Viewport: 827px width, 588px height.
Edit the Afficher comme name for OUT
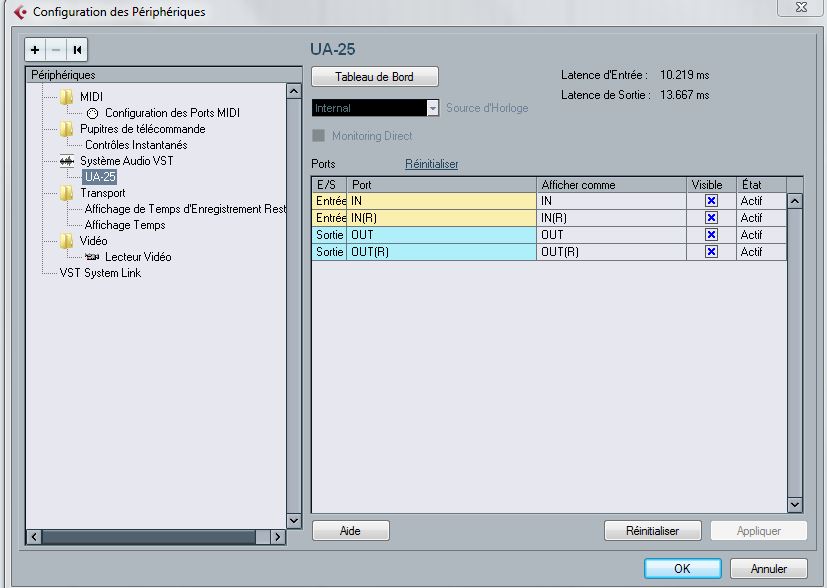[611, 235]
